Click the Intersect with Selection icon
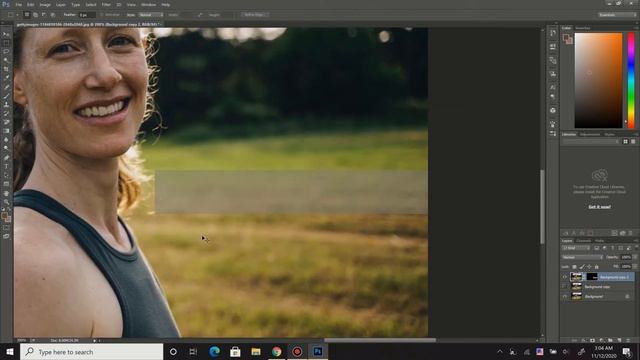 [x=53, y=15]
